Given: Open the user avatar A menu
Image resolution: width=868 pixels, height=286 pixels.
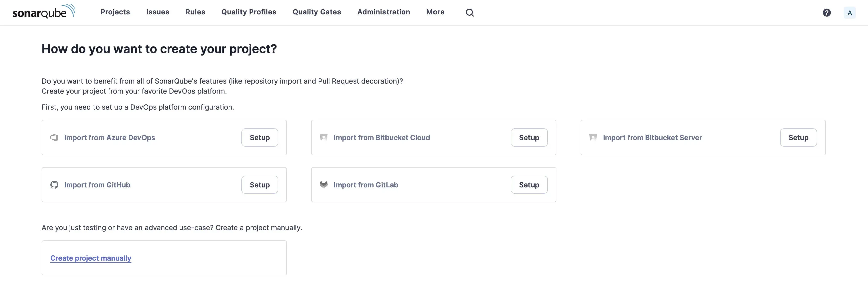Looking at the screenshot, I should tap(849, 13).
